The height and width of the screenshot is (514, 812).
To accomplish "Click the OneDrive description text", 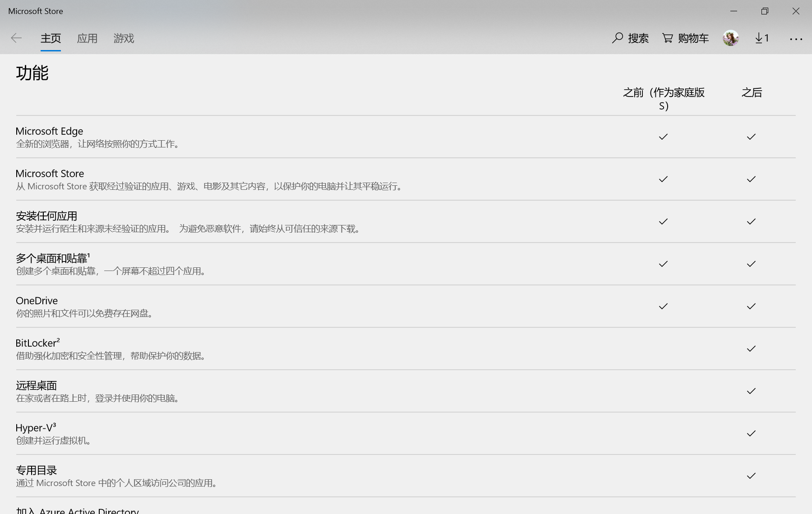I will point(86,313).
